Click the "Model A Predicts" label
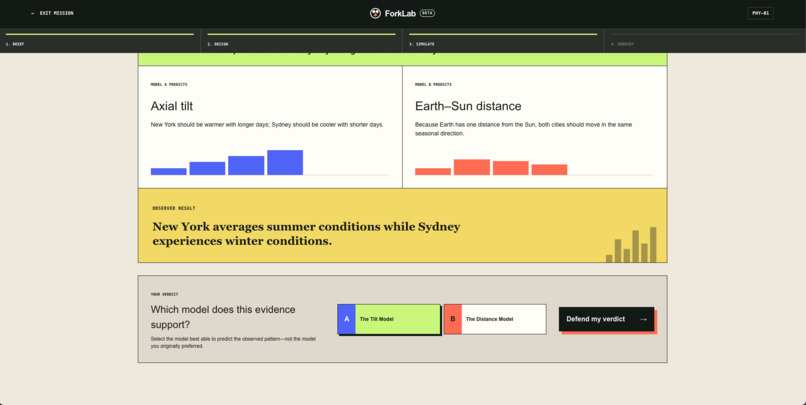 [x=169, y=84]
